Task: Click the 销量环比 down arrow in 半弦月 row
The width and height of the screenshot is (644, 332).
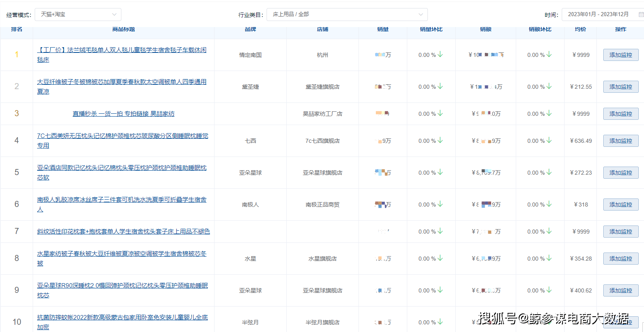Action: (440, 322)
